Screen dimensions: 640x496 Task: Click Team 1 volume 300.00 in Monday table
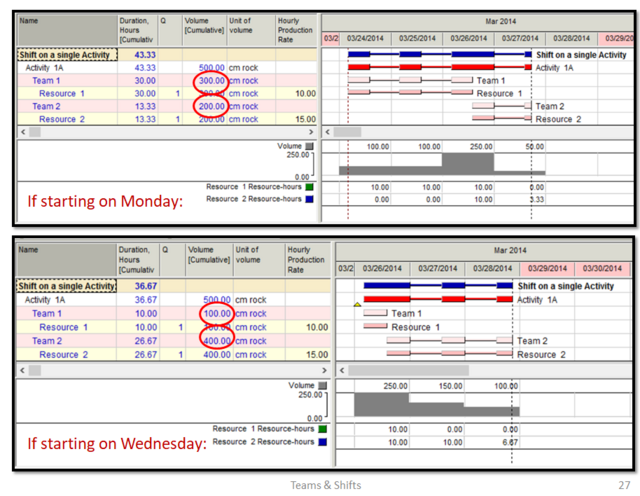[x=211, y=81]
